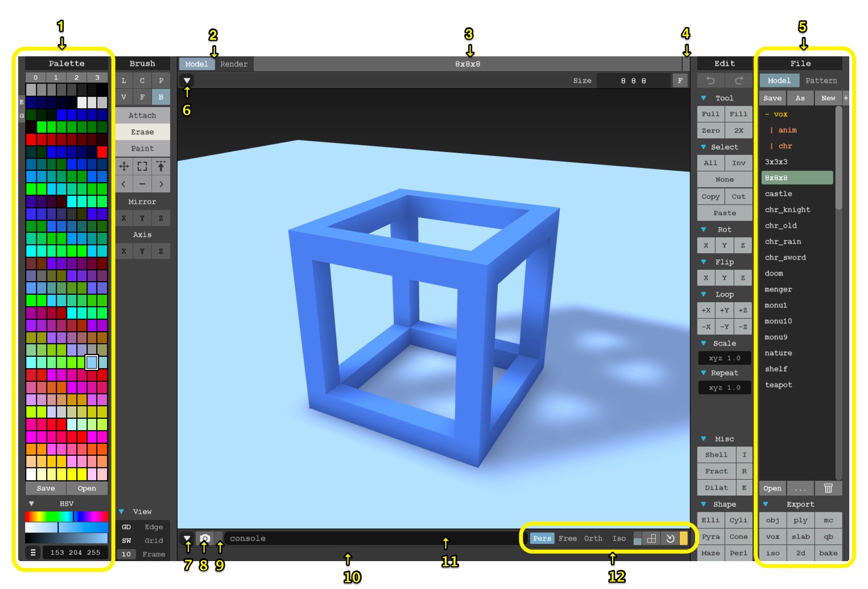This screenshot has height=589, width=868.
Task: Toggle the Edge display option in View
Action: point(154,527)
